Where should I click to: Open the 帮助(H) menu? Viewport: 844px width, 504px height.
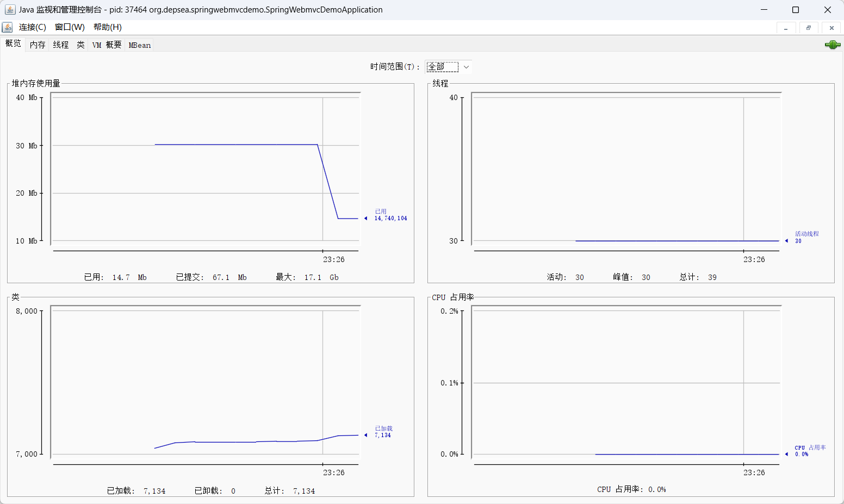(107, 27)
